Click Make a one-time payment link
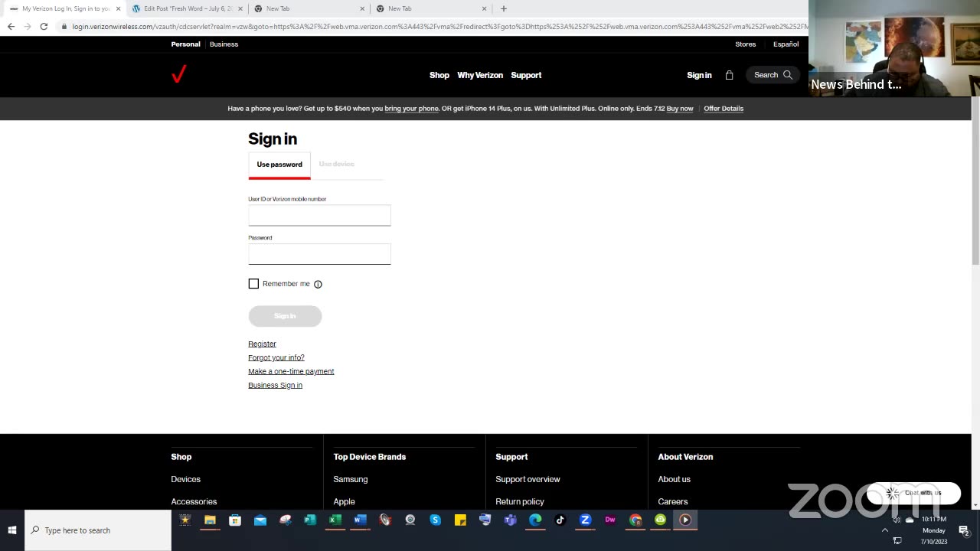 tap(291, 371)
